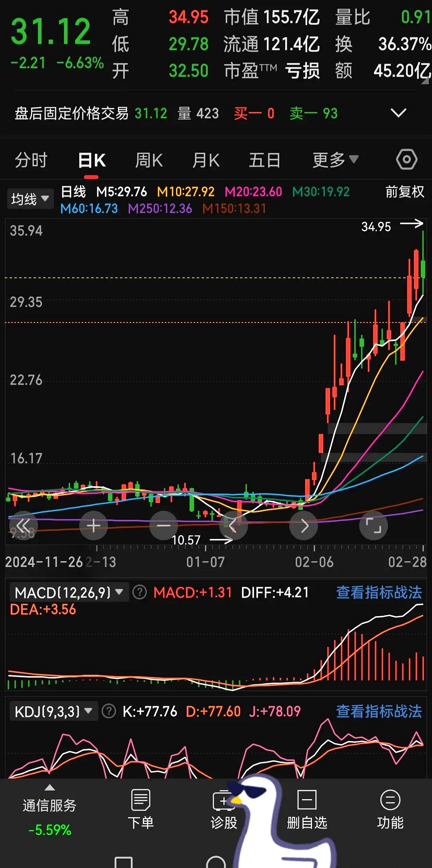
Task: Zoom out chart with minus button
Action: [163, 525]
